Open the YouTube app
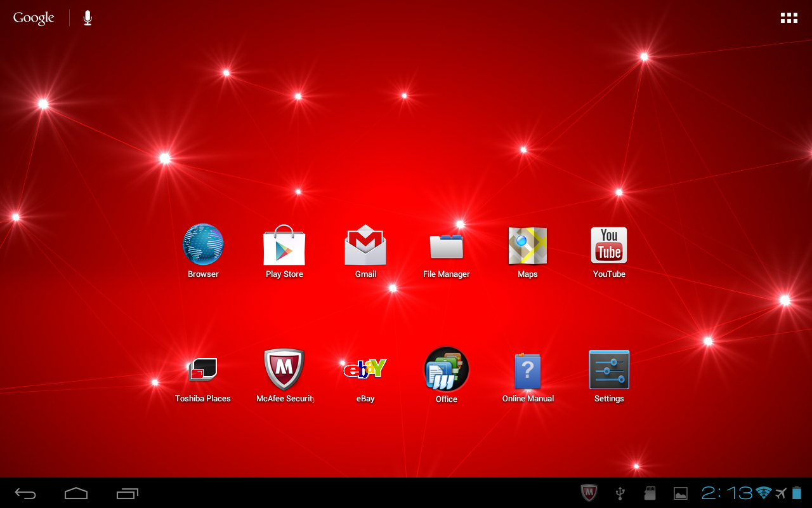The image size is (812, 508). (x=609, y=245)
